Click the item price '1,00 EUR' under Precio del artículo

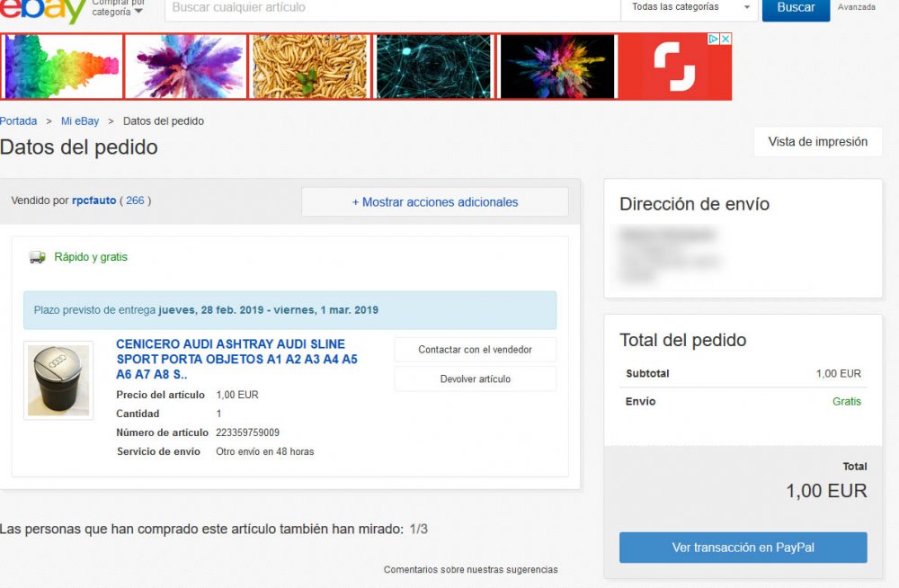(237, 395)
